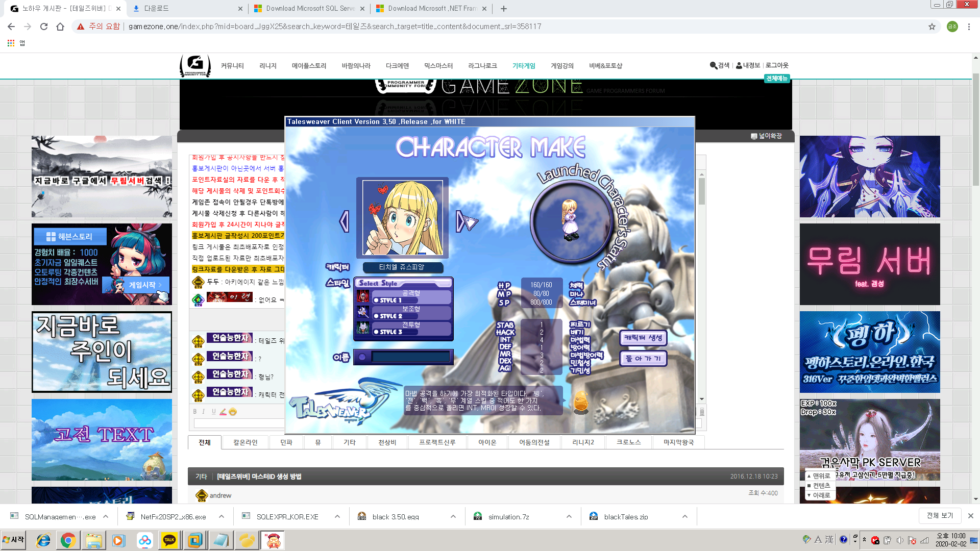This screenshot has height=551, width=980.
Task: Click 전체 보기 show all downloads
Action: [x=940, y=516]
